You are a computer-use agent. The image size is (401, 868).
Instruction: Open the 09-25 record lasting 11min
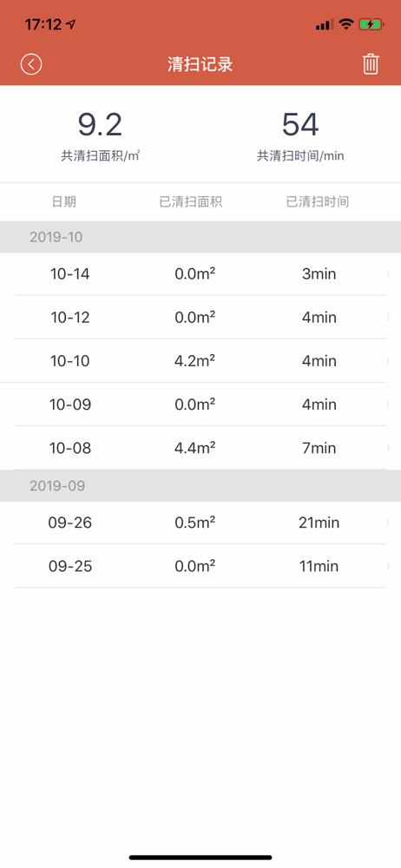pyautogui.click(x=200, y=566)
